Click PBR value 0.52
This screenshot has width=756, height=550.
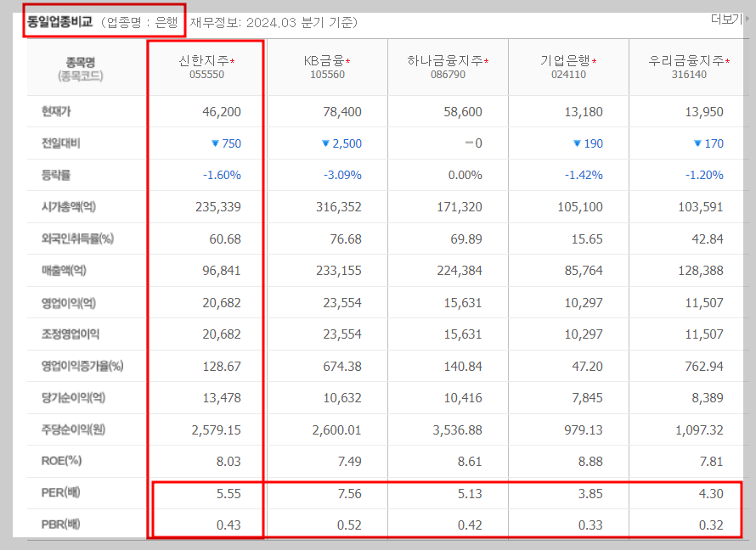point(350,525)
